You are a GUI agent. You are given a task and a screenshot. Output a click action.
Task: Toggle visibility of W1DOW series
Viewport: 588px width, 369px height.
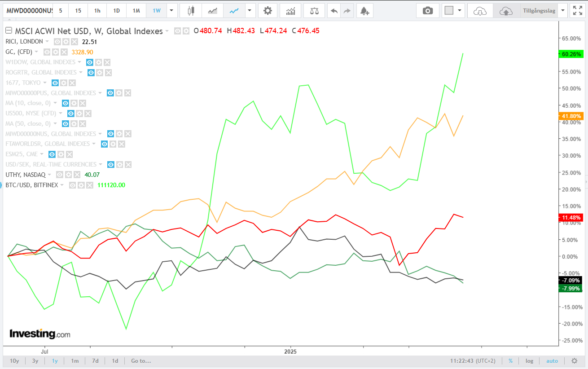tap(90, 62)
